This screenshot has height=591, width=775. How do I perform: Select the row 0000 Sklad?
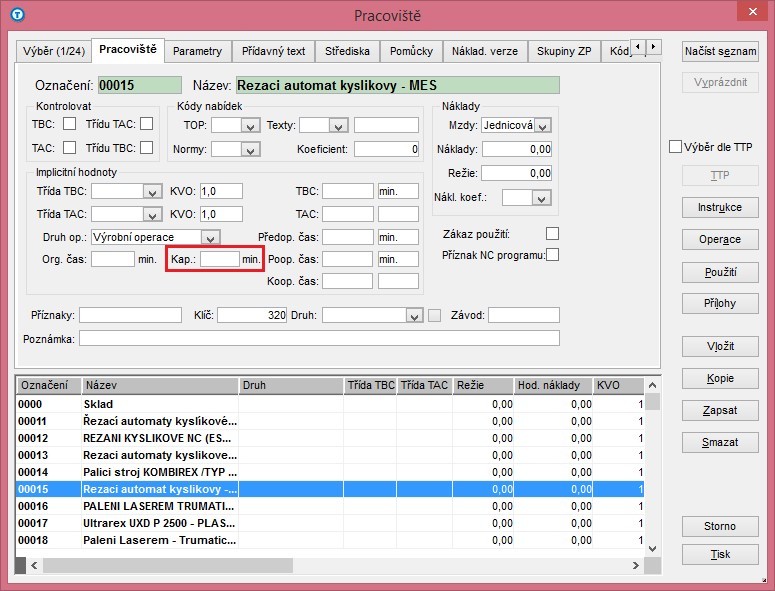pyautogui.click(x=330, y=404)
